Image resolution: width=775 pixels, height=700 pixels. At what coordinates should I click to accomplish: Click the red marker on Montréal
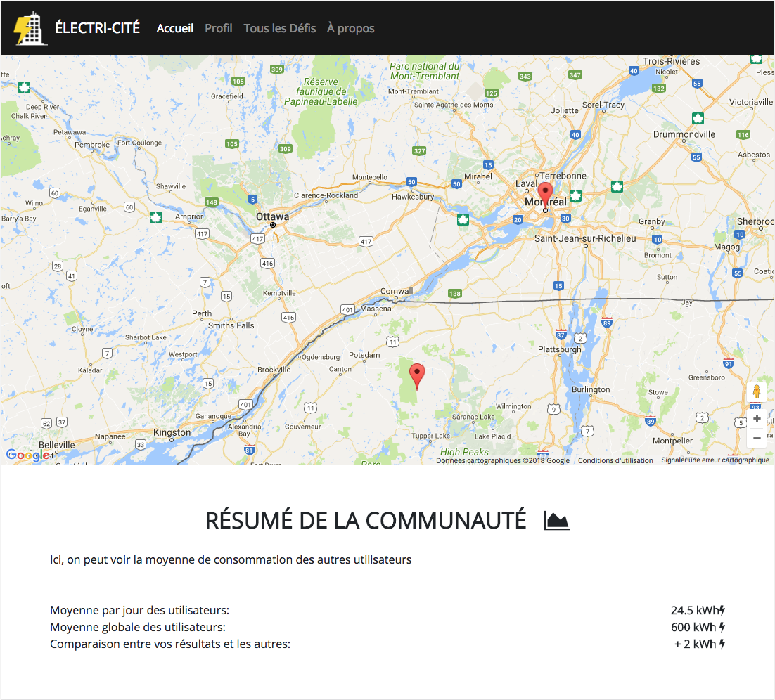click(545, 195)
